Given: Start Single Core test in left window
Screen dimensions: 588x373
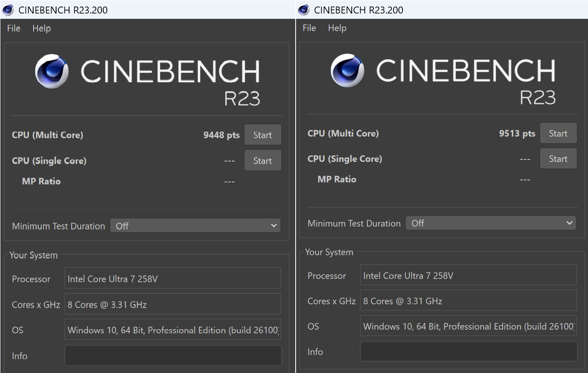Looking at the screenshot, I should (263, 160).
